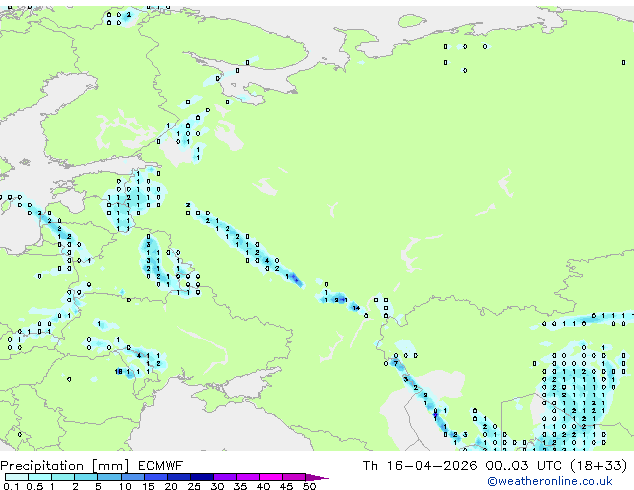Click the '00..03 UTC' time range text
Viewport: 634px width, 490px height.
(524, 466)
